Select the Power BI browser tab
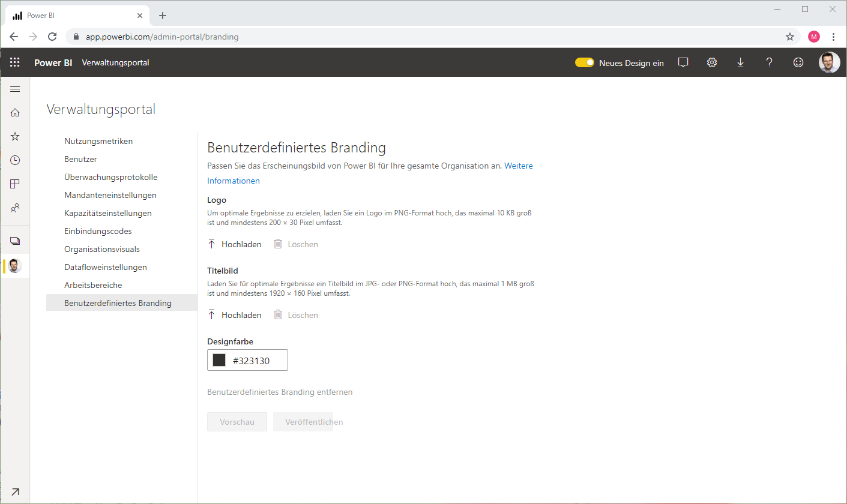Viewport: 847px width, 504px height. pos(77,16)
